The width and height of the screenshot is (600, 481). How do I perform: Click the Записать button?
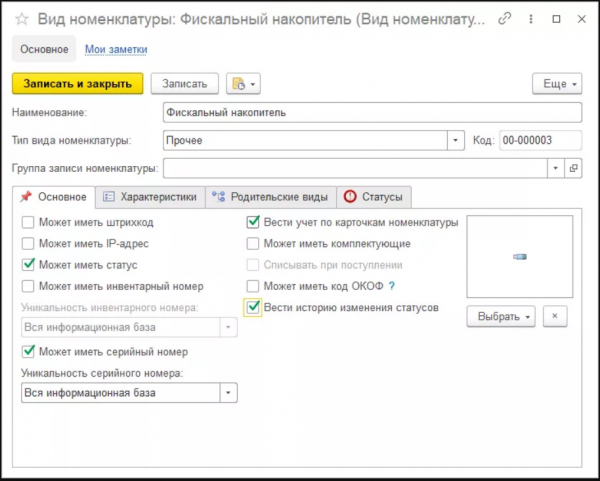(184, 84)
